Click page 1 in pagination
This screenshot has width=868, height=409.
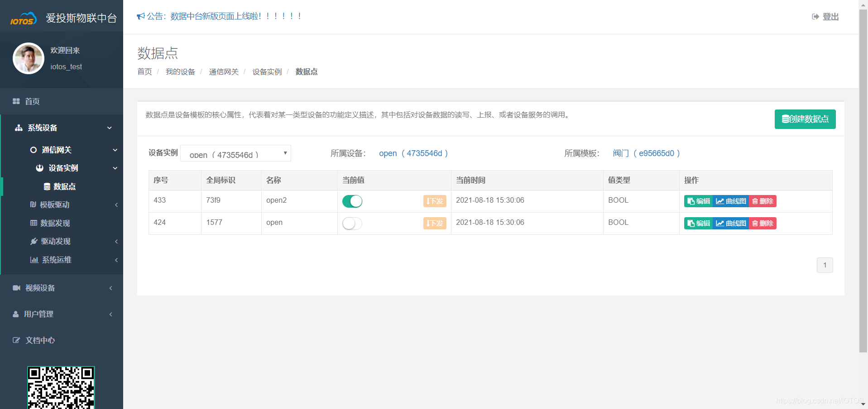click(825, 265)
